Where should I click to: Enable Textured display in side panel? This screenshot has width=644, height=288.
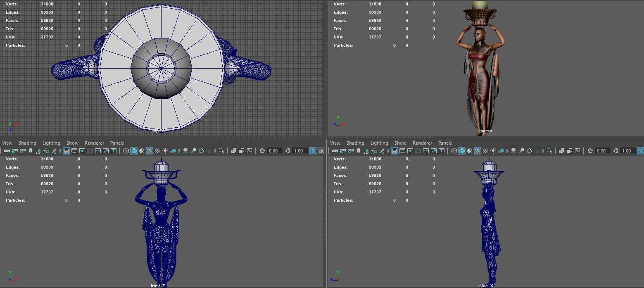click(x=485, y=151)
